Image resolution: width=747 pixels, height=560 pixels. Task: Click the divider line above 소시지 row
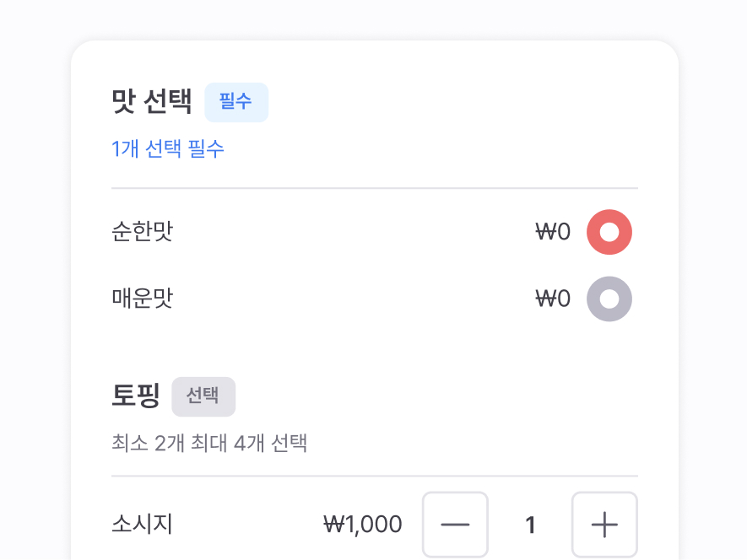375,476
